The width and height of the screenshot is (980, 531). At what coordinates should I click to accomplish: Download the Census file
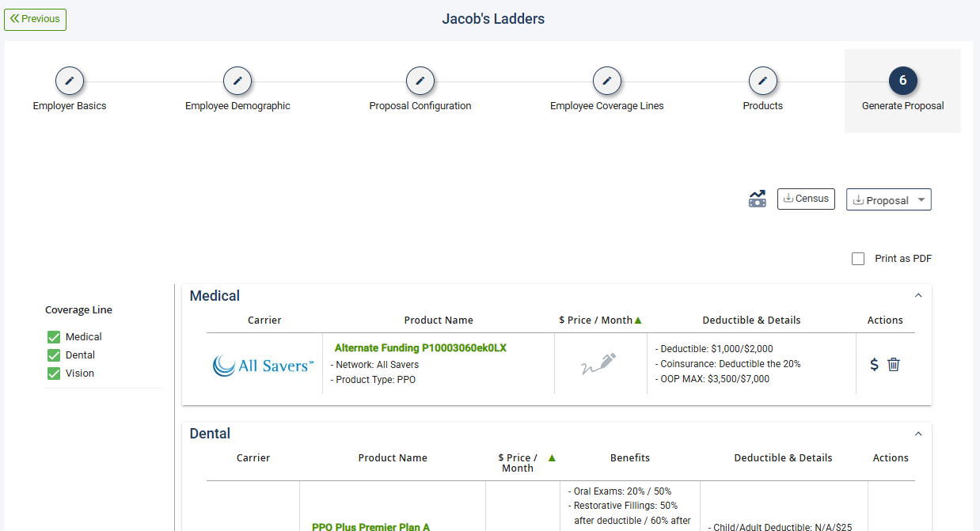tap(806, 199)
